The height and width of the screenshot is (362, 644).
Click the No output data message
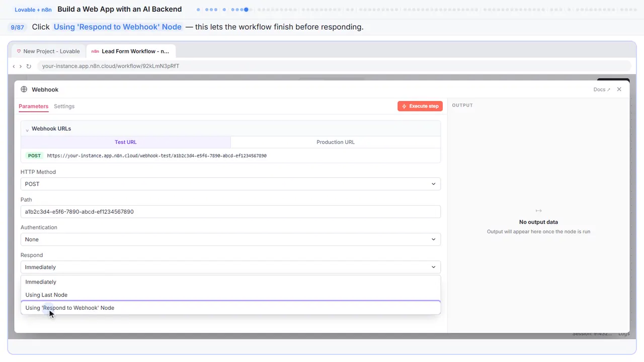click(x=538, y=222)
